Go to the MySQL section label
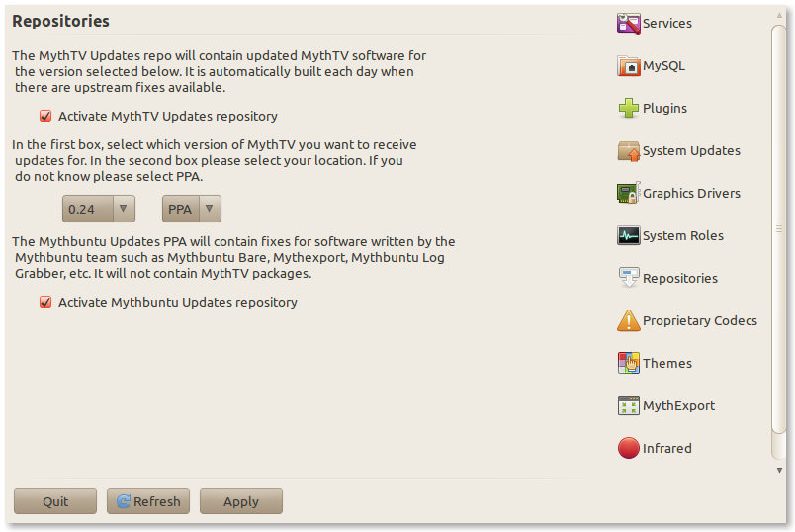Screen dimensions: 795x532 tap(663, 66)
